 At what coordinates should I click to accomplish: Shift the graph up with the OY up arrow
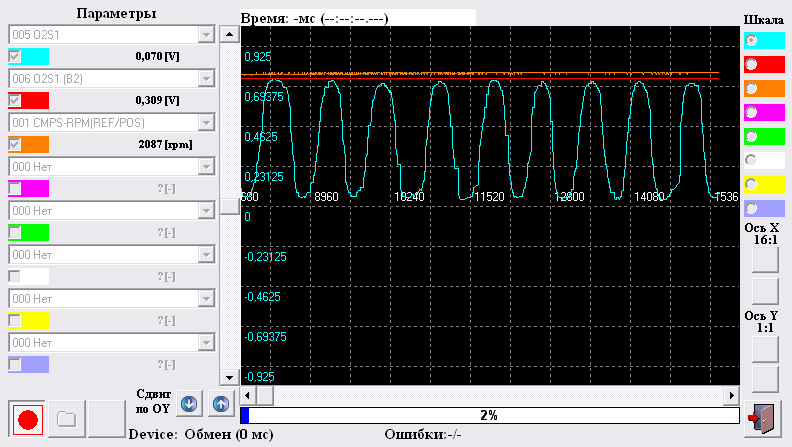click(x=221, y=405)
